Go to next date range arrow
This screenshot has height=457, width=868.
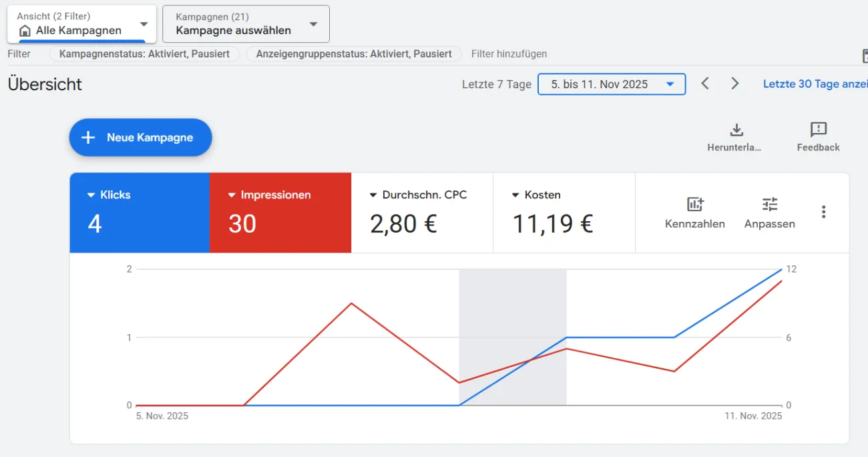click(x=734, y=84)
